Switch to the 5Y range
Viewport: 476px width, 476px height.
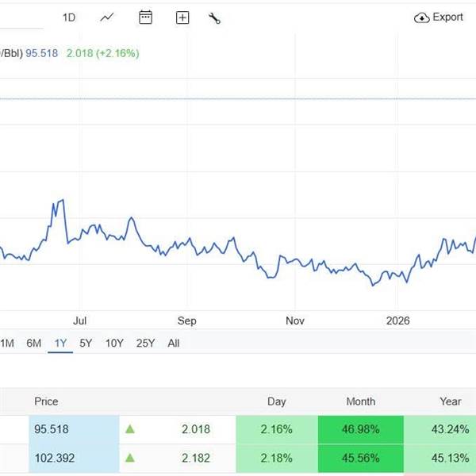[x=86, y=344]
